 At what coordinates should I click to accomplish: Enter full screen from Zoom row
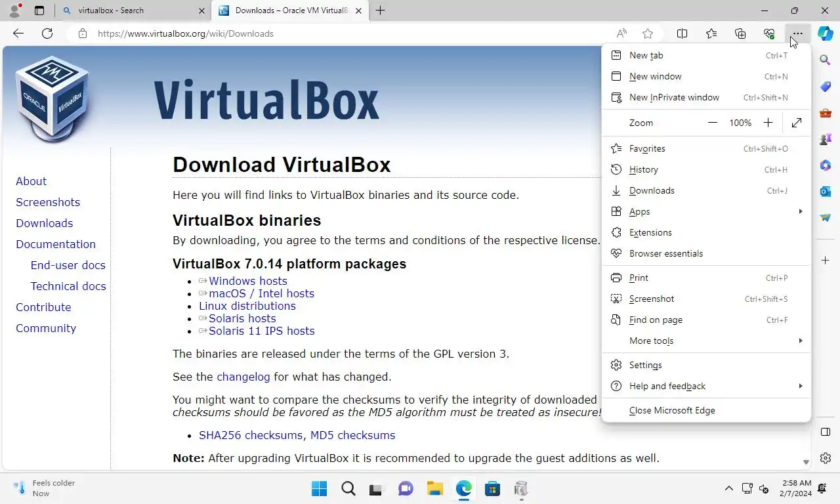(x=797, y=123)
